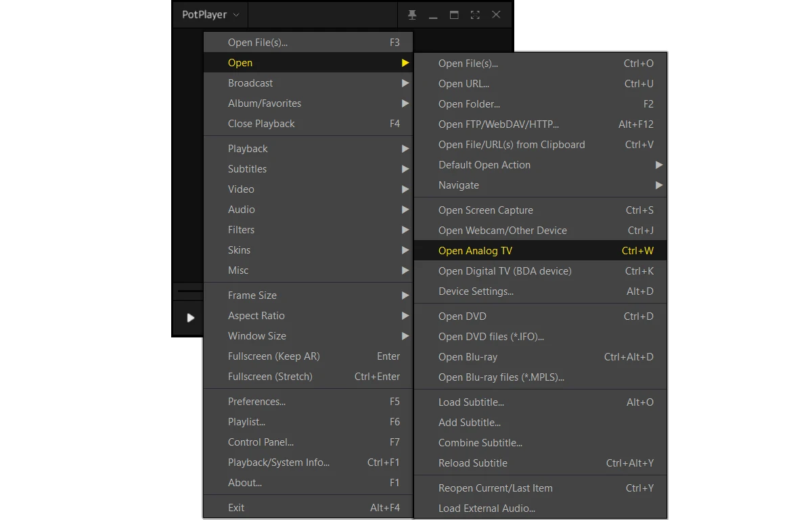
Task: Choose Exit from the menu
Action: (x=308, y=508)
